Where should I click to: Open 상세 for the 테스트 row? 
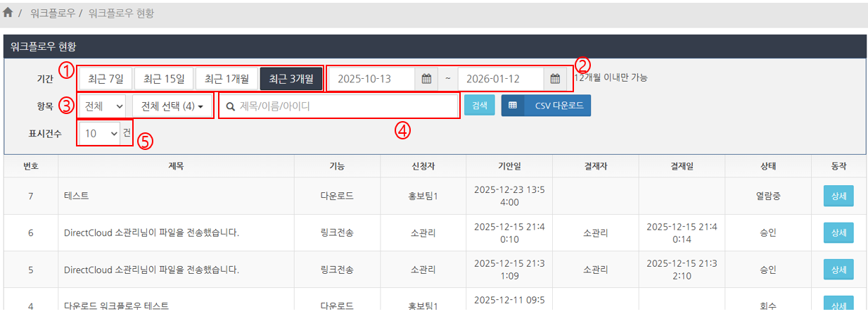838,196
